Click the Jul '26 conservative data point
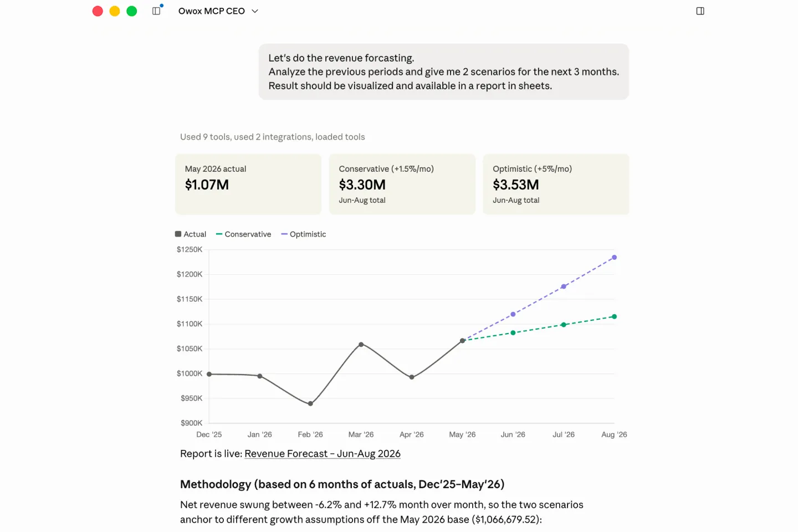The height and width of the screenshot is (532, 798). pos(564,325)
